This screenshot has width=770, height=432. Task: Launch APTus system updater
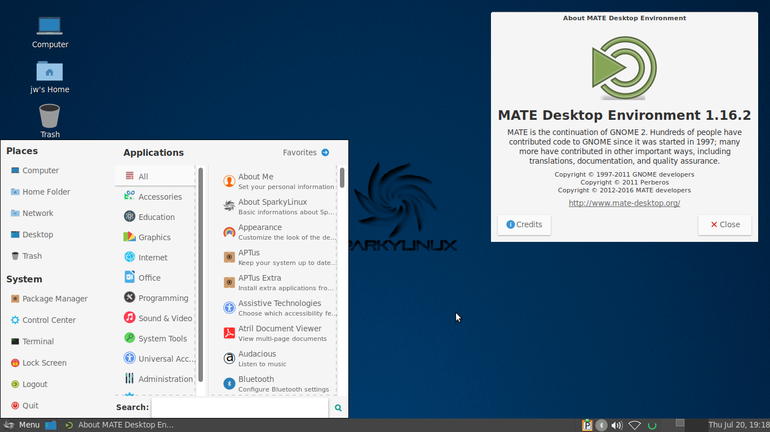pos(278,257)
